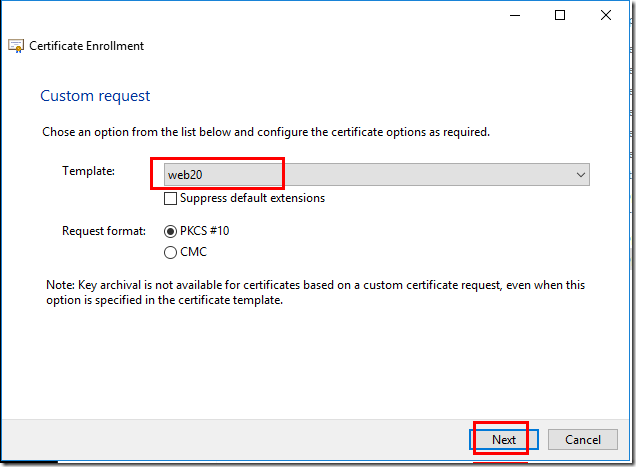Cancel the custom certificate request
This screenshot has width=636, height=467.
click(x=582, y=440)
